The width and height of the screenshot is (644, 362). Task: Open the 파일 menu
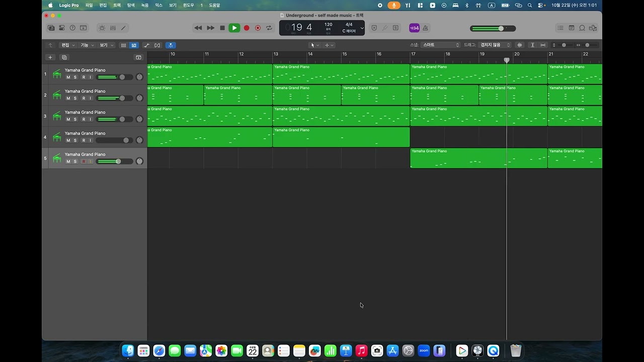coord(89,5)
